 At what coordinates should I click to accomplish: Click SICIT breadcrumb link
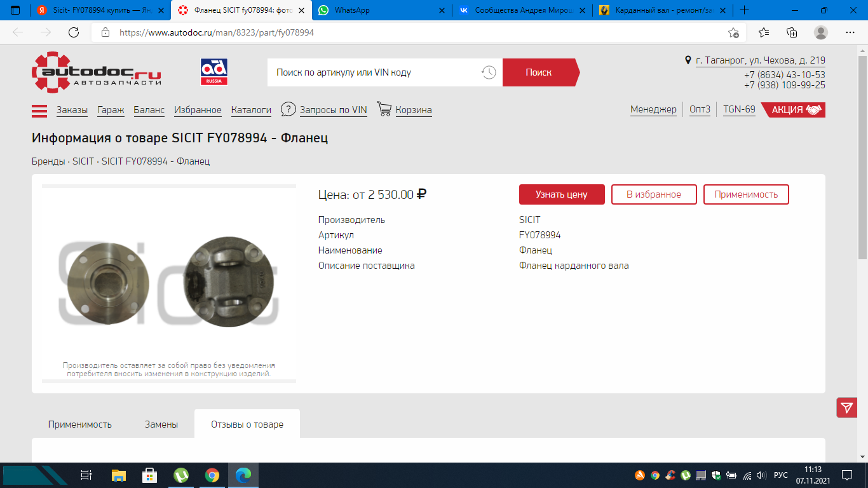(x=83, y=161)
